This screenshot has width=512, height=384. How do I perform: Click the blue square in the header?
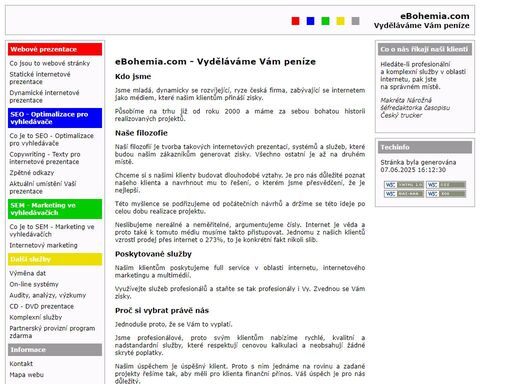click(310, 21)
